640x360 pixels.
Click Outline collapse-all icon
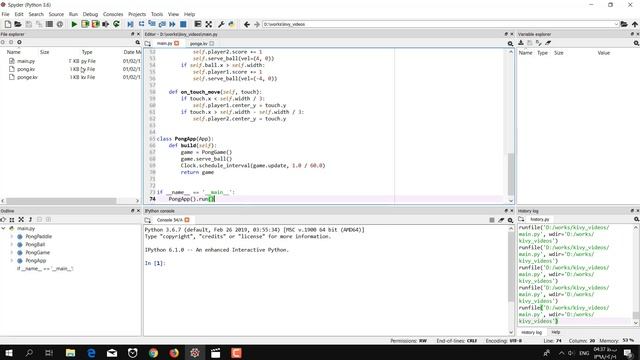click(12, 220)
